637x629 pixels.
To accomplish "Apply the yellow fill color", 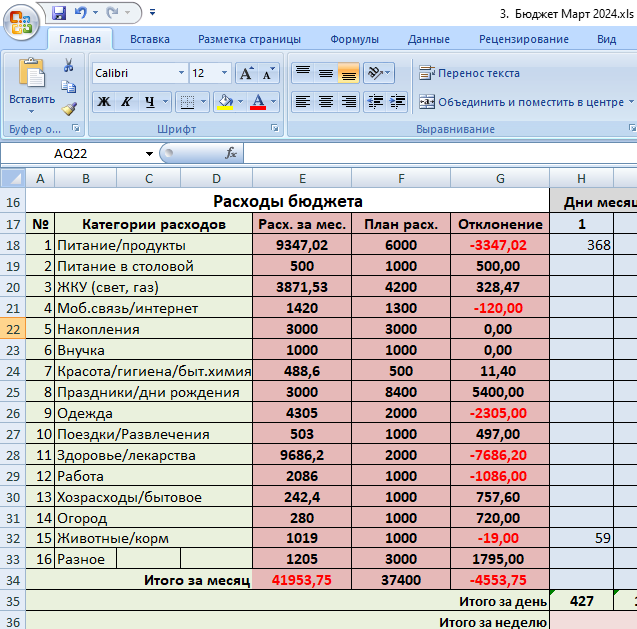I will tap(225, 102).
